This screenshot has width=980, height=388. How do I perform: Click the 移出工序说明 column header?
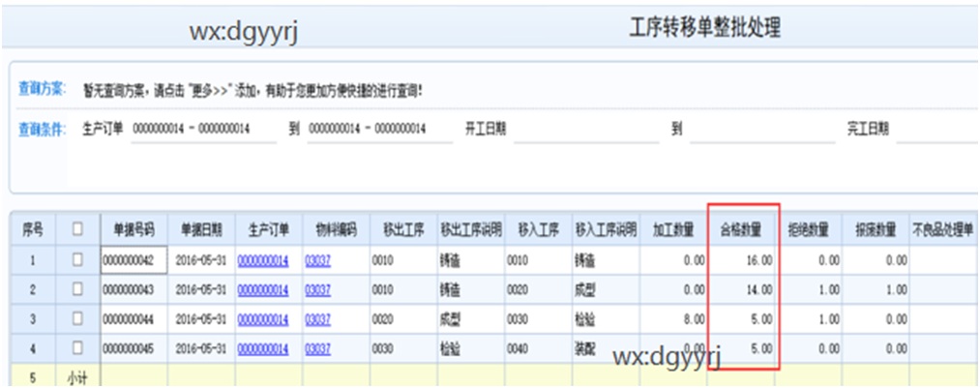(471, 230)
